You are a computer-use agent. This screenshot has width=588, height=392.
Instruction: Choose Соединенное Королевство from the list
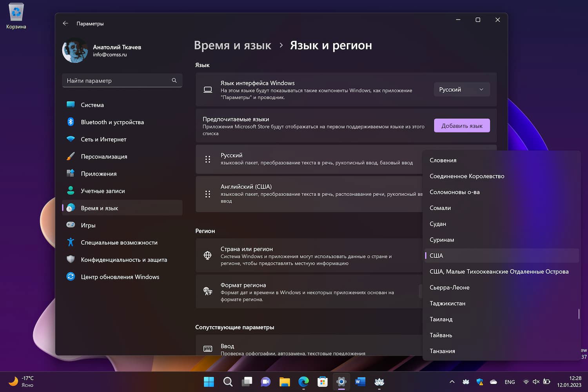(502, 176)
